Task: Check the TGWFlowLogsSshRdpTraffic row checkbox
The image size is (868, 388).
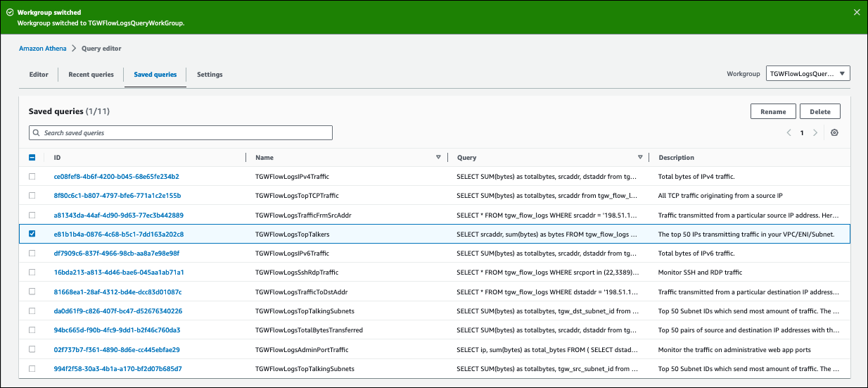Action: [32, 272]
